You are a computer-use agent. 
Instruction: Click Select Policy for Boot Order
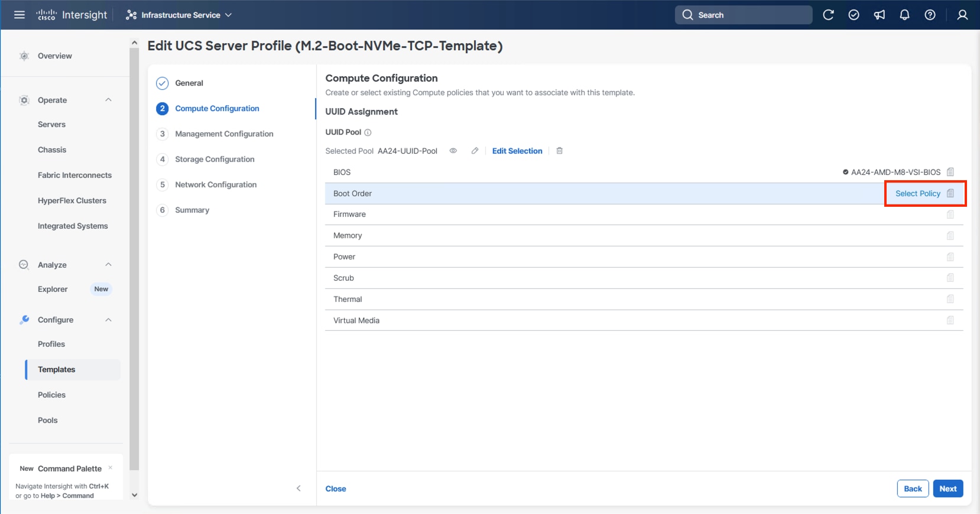(917, 193)
